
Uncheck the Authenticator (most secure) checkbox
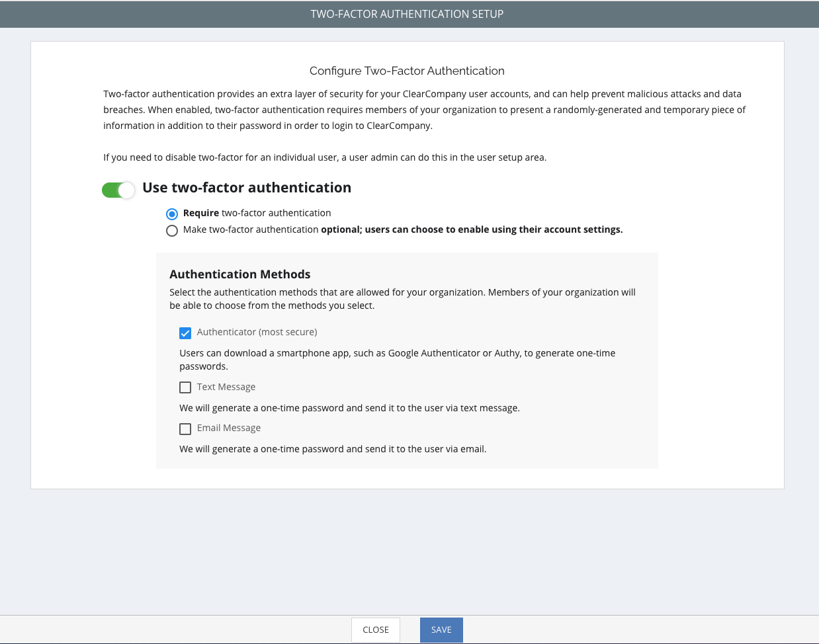185,333
